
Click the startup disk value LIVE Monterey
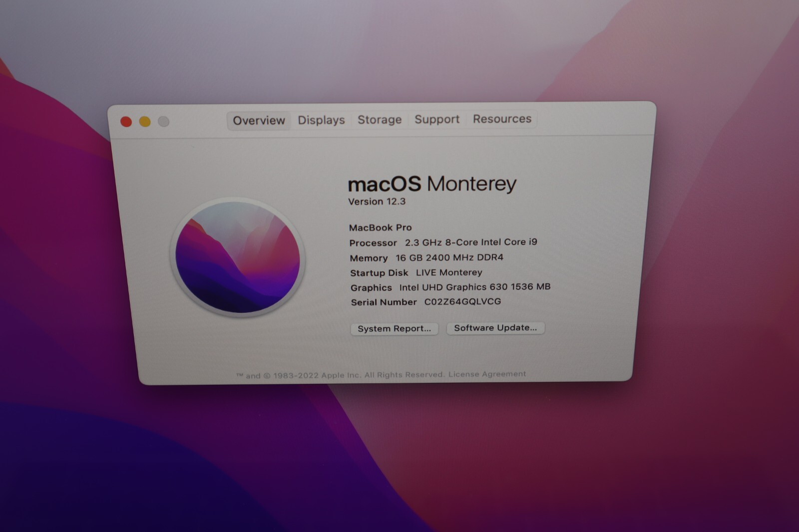(x=449, y=272)
